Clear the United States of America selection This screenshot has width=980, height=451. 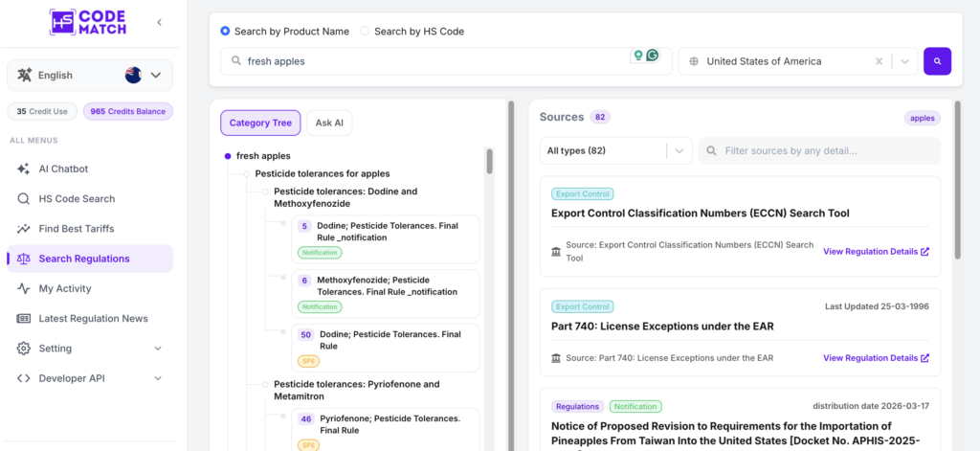click(x=879, y=61)
